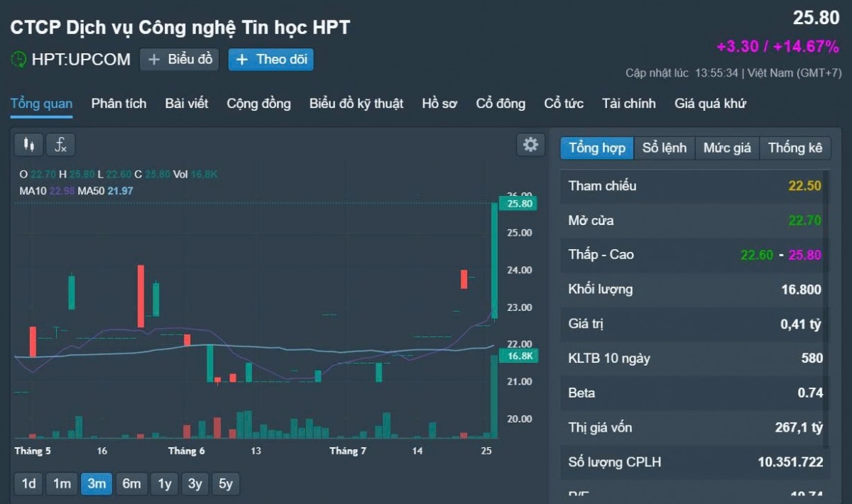This screenshot has height=504, width=852.
Task: Click the Theo dõi watchlist button
Action: click(271, 60)
